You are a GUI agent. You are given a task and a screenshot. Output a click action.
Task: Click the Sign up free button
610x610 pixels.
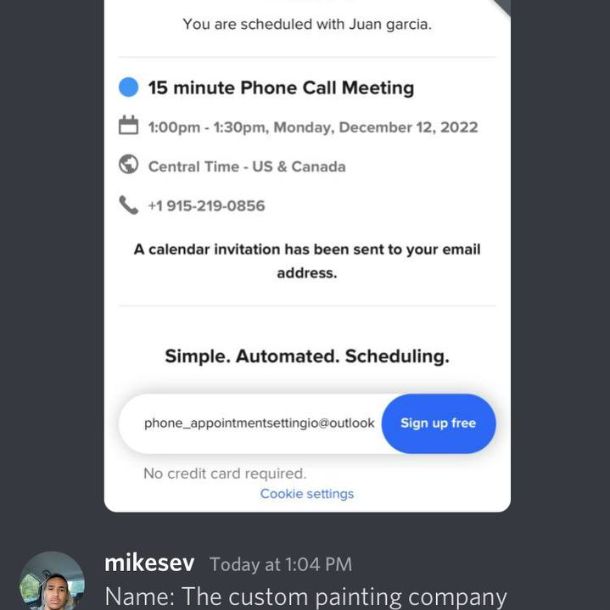438,423
